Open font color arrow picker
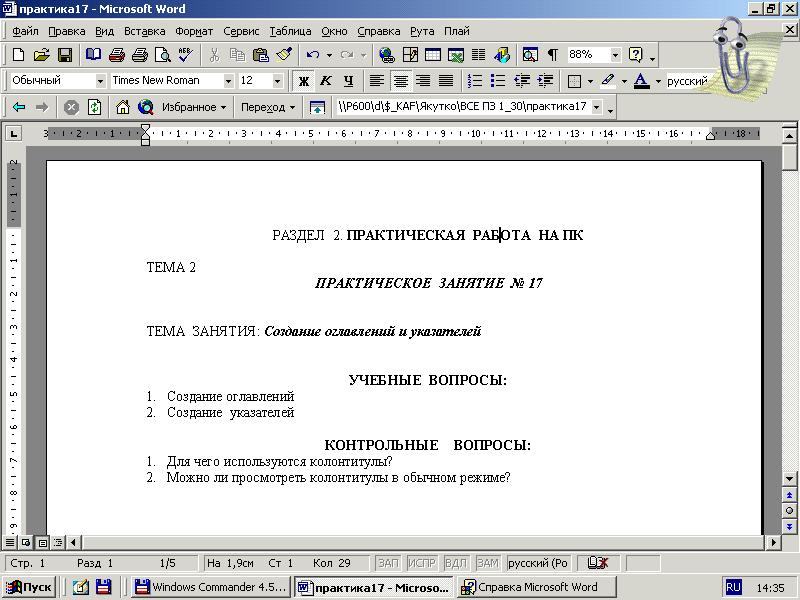The height and width of the screenshot is (600, 800). pyautogui.click(x=658, y=81)
